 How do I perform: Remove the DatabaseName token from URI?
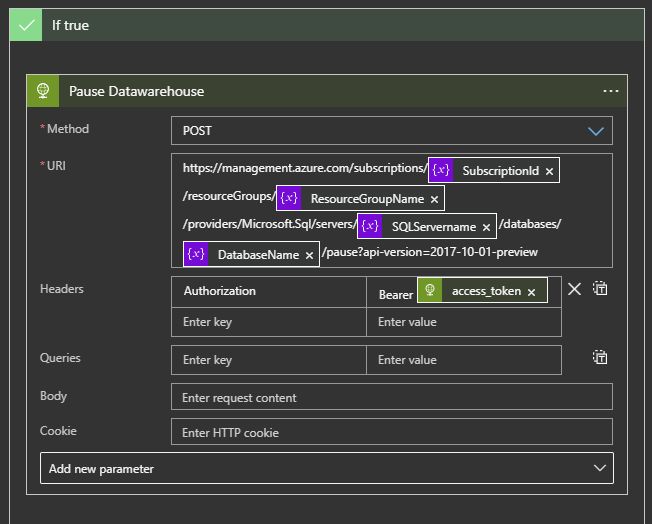pos(309,255)
